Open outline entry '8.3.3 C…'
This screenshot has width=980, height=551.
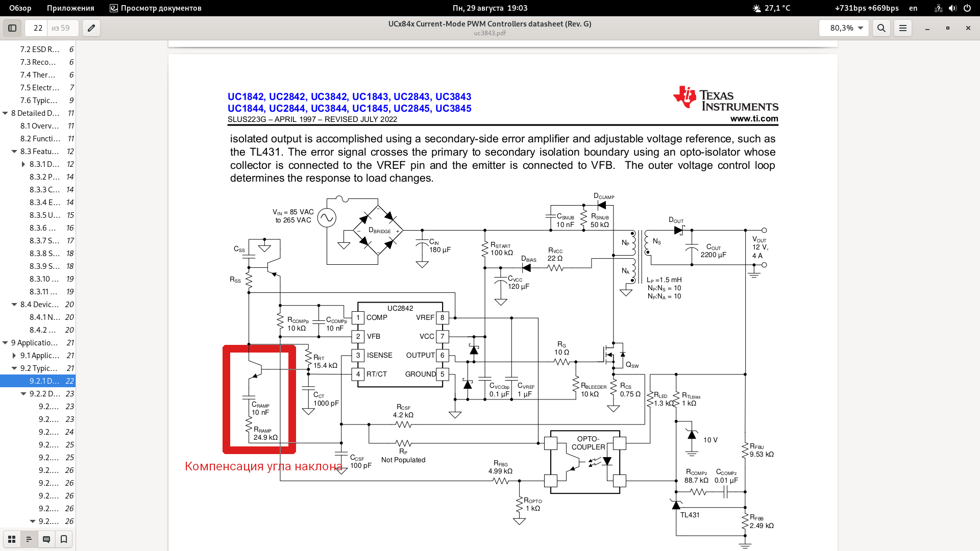pyautogui.click(x=38, y=190)
